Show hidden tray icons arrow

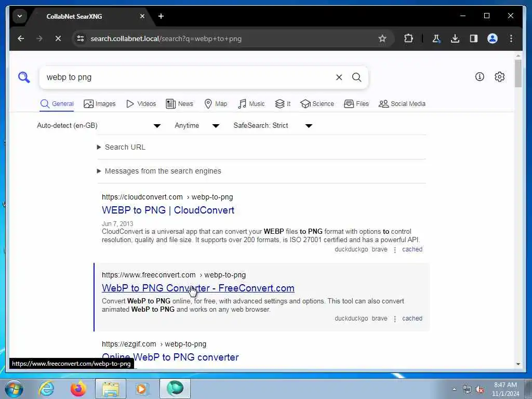point(454,389)
